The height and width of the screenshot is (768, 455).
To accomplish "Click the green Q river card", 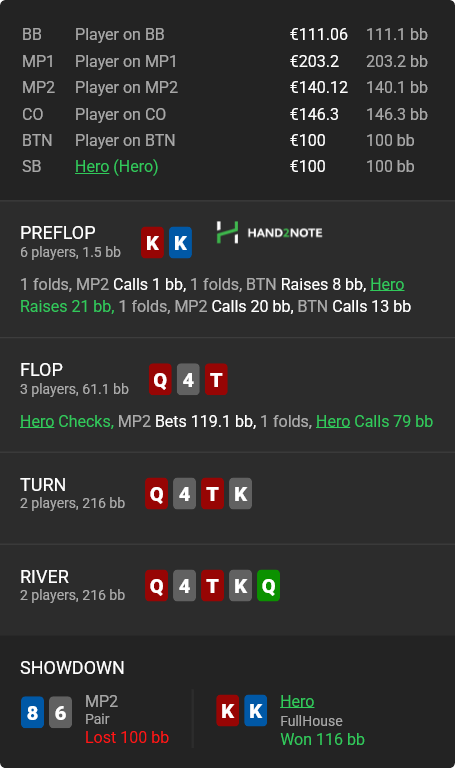I will pos(268,585).
